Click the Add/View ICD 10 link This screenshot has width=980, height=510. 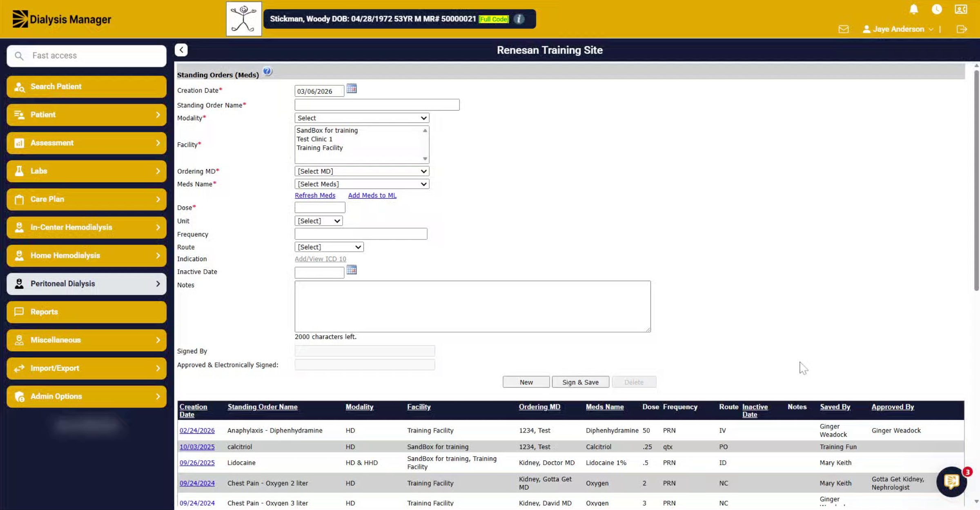point(320,259)
